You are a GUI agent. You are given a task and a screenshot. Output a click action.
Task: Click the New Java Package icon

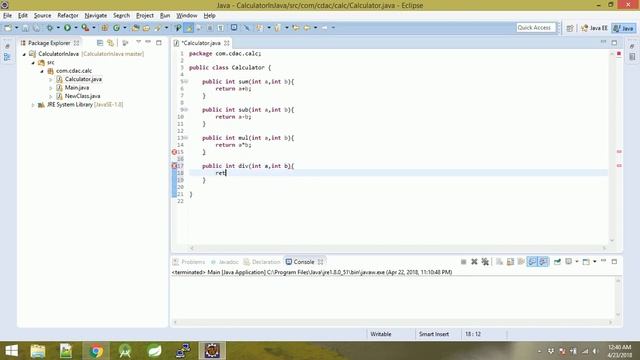104,28
